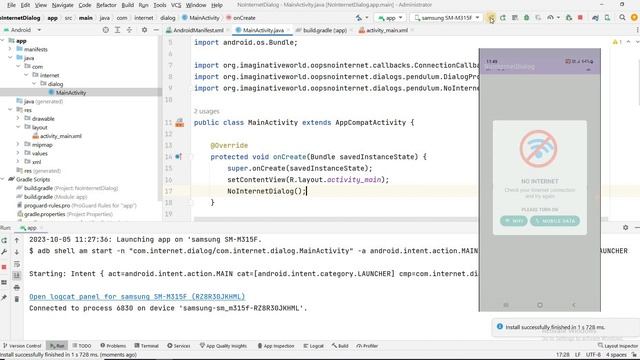Click the Down the Stack Trace arrow
640x360 pixels.
[x=17, y=252]
